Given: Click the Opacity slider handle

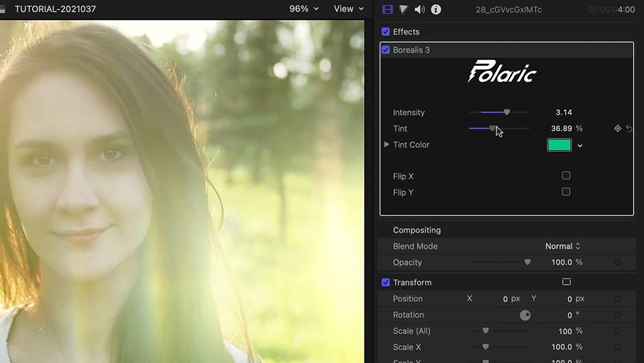Looking at the screenshot, I should [527, 262].
